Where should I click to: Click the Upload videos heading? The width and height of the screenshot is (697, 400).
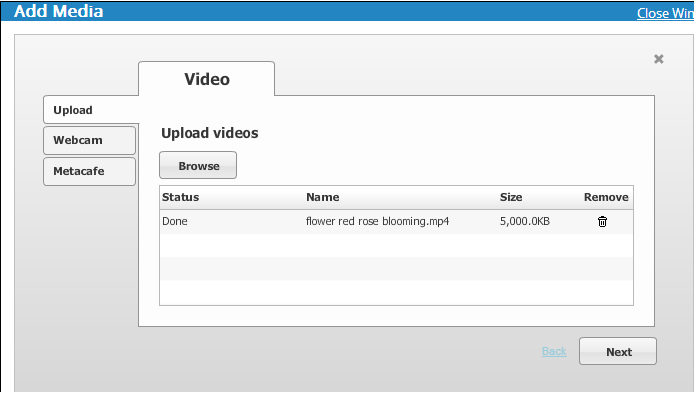click(210, 133)
